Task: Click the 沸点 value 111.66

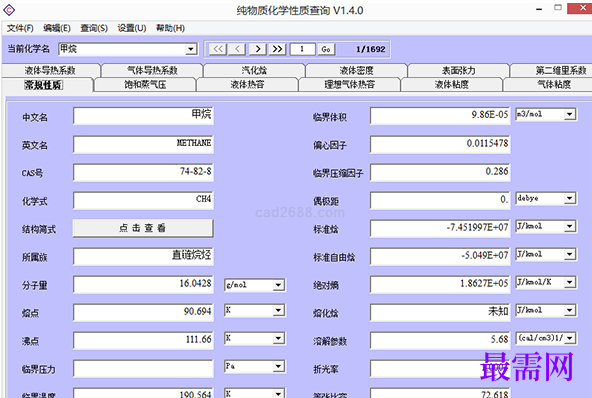Action: pyautogui.click(x=143, y=340)
